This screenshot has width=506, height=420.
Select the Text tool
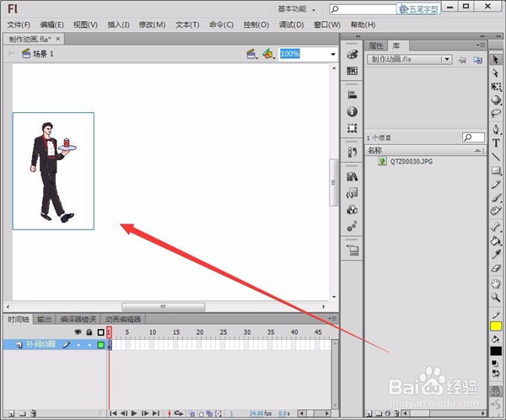coord(496,143)
